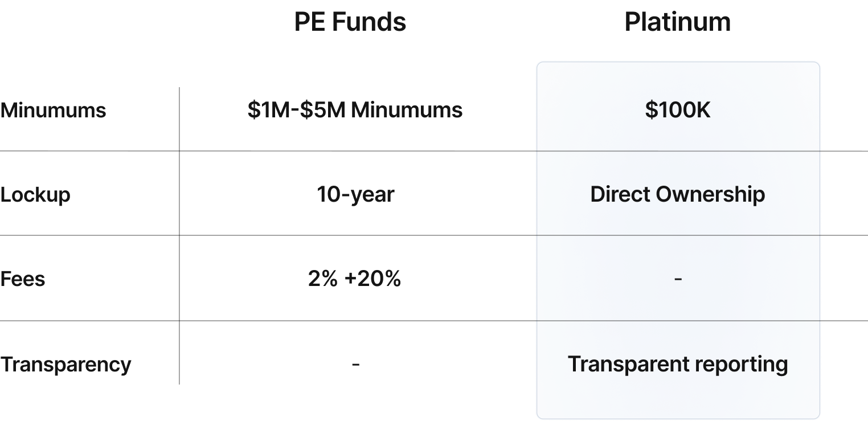The image size is (868, 421).
Task: Click the dash in the Platinum Fees row
Action: [x=678, y=279]
